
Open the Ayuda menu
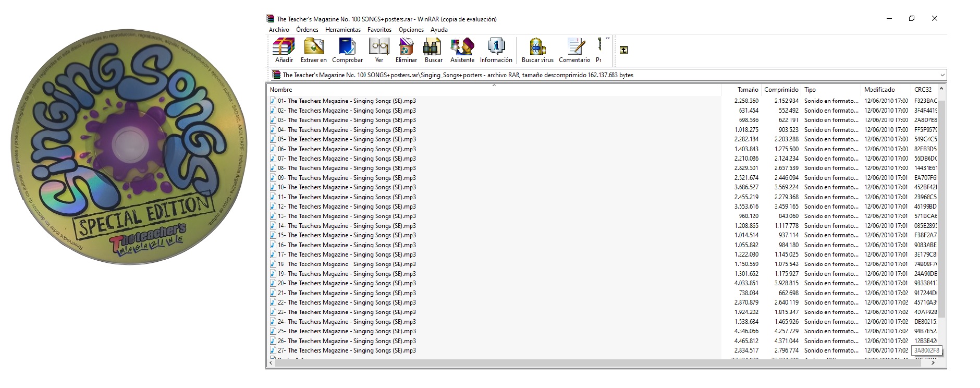click(439, 30)
